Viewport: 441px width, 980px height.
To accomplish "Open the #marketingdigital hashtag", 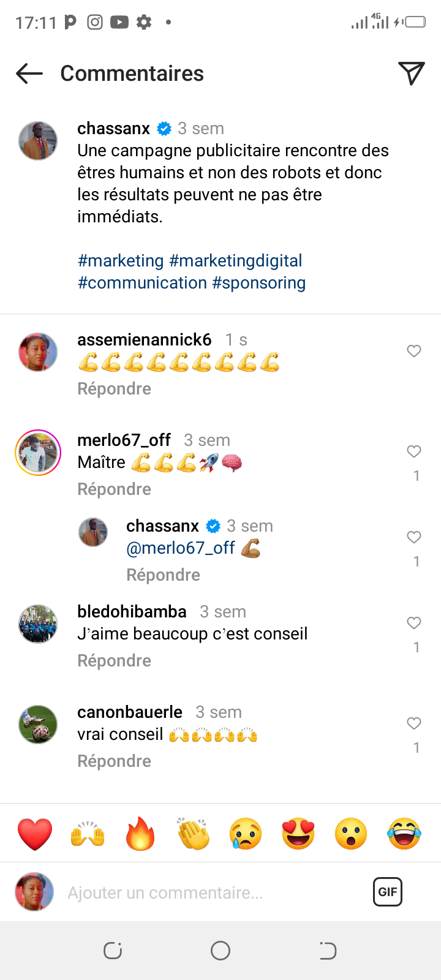I will pyautogui.click(x=235, y=261).
